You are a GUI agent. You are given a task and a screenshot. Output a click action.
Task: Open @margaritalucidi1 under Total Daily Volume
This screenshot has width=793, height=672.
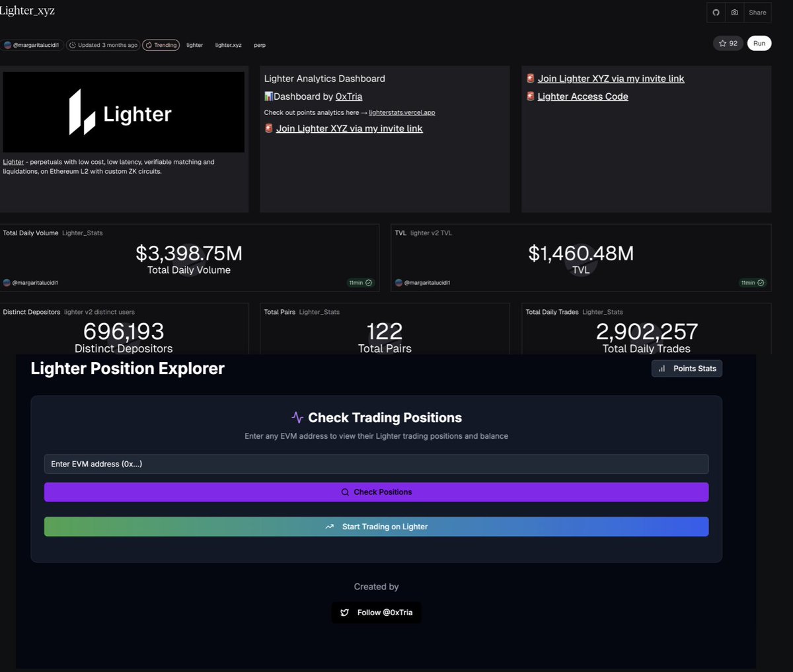coord(30,283)
